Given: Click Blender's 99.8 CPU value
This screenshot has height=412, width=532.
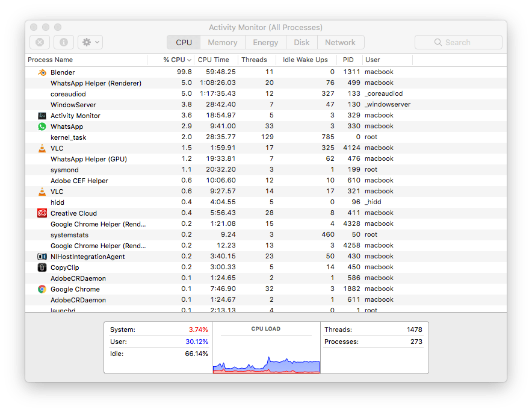Looking at the screenshot, I should click(184, 72).
